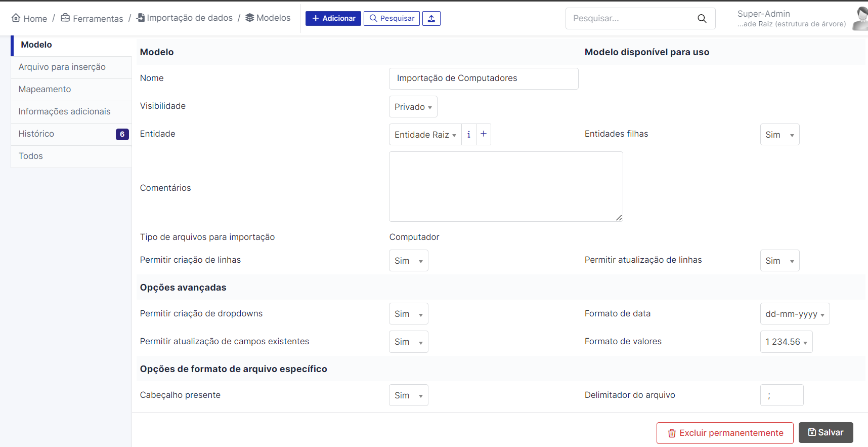Open the Modelos breadcrumb link
The width and height of the screenshot is (868, 447).
268,18
